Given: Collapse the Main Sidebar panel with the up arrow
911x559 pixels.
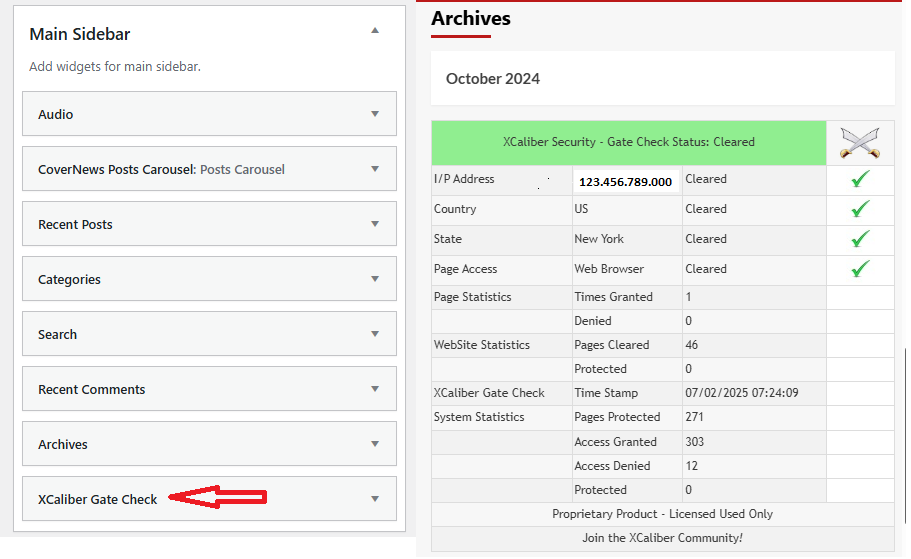Looking at the screenshot, I should coord(375,30).
